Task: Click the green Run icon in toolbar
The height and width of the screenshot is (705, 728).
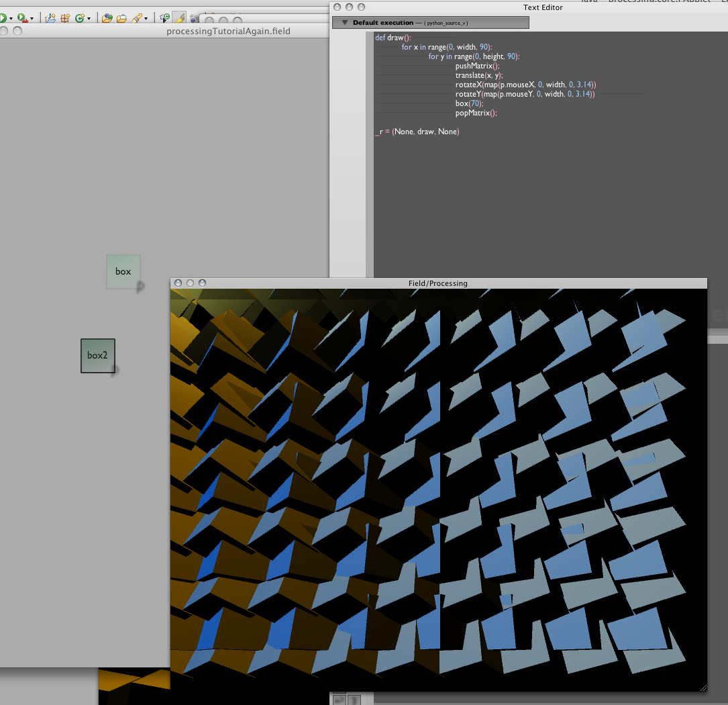Action: coord(3,18)
